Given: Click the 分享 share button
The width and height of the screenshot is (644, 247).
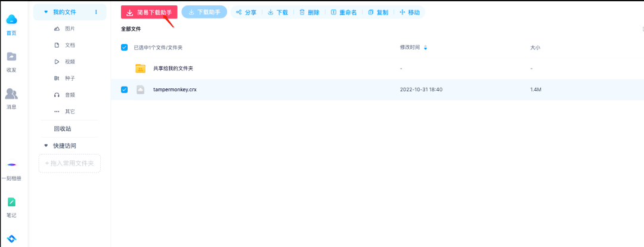Looking at the screenshot, I should coord(246,13).
